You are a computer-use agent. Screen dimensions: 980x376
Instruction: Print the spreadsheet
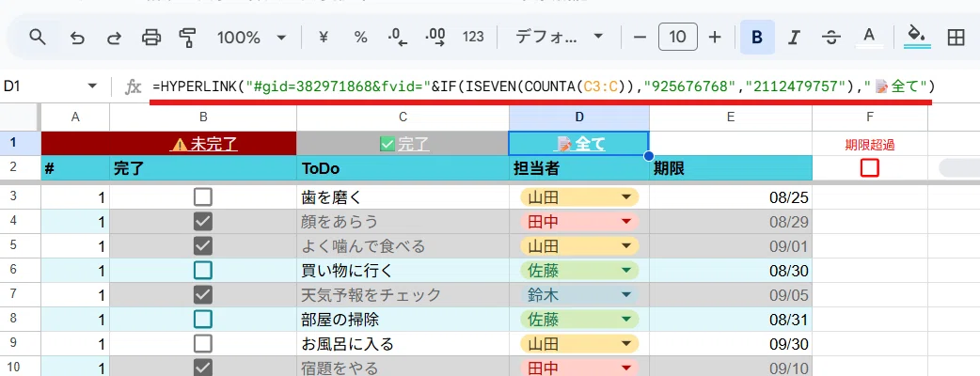point(150,38)
